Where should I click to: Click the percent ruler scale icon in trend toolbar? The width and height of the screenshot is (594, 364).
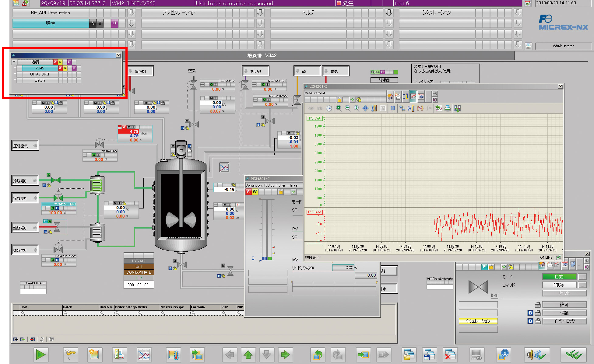[x=411, y=108]
